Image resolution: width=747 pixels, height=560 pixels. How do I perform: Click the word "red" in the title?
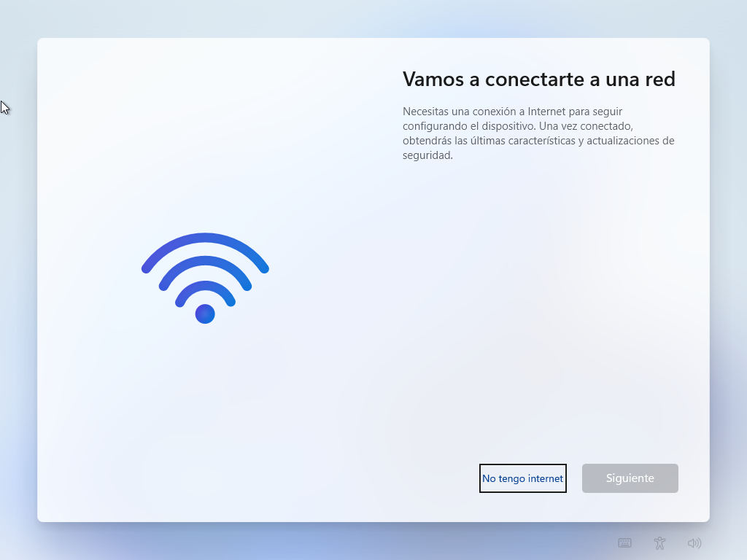pyautogui.click(x=660, y=79)
